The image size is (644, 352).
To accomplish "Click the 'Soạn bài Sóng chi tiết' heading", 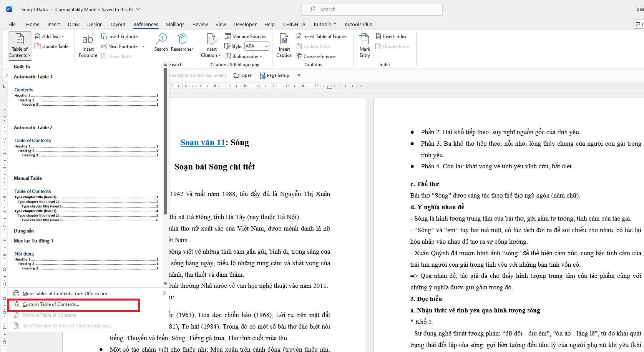I will (214, 167).
